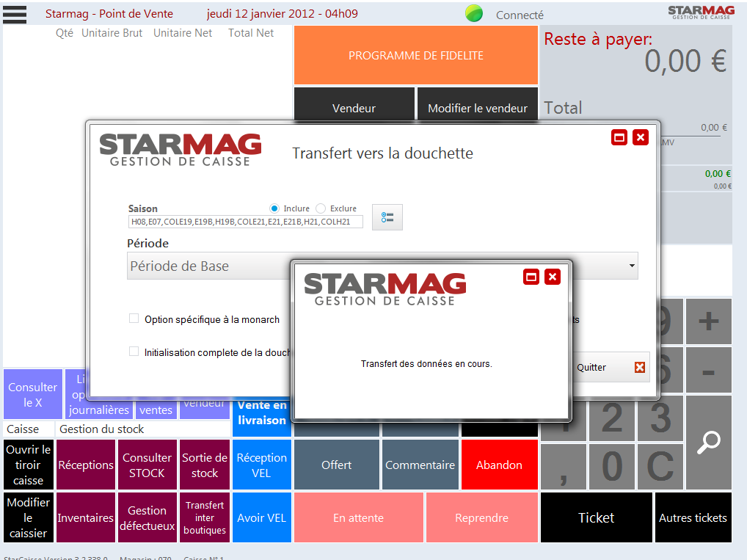The image size is (747, 560).
Task: Click Gestion défectueux button
Action: [x=147, y=517]
